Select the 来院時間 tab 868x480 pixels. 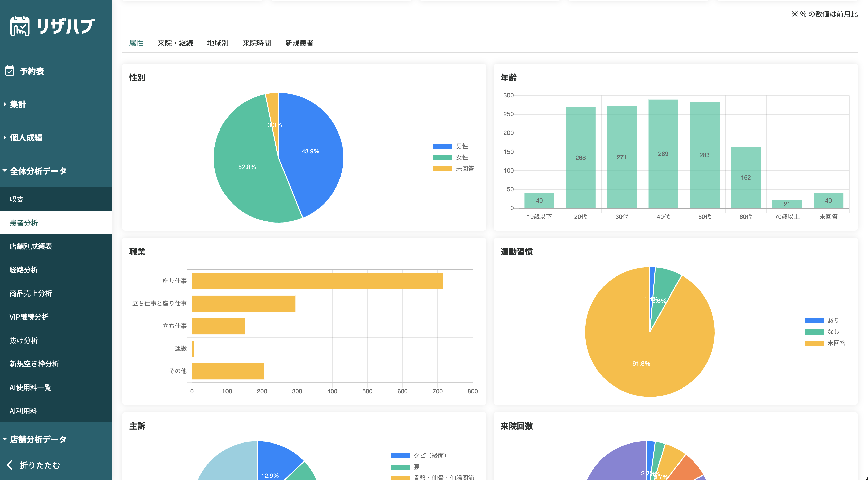tap(257, 43)
